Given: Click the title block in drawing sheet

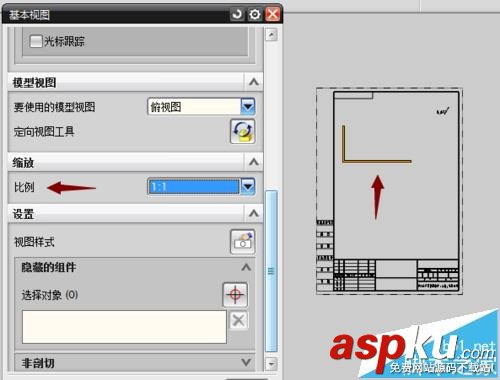Looking at the screenshot, I should (396, 275).
